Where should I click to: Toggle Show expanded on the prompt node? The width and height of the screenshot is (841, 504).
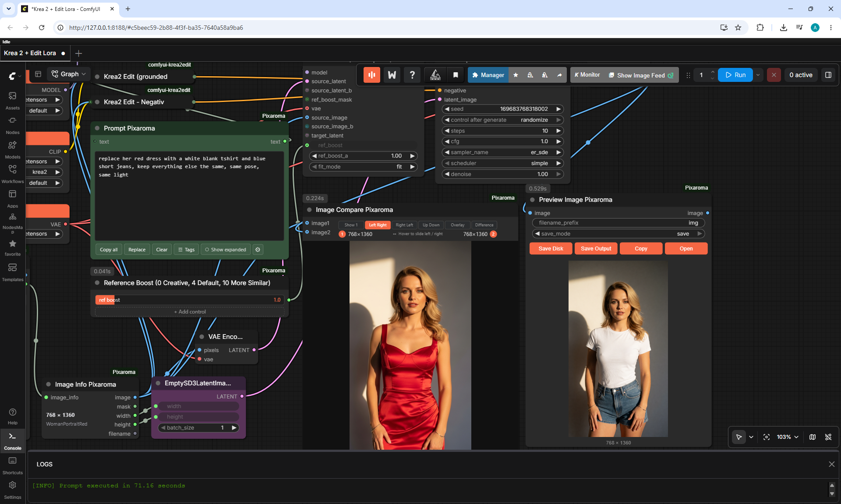(226, 250)
